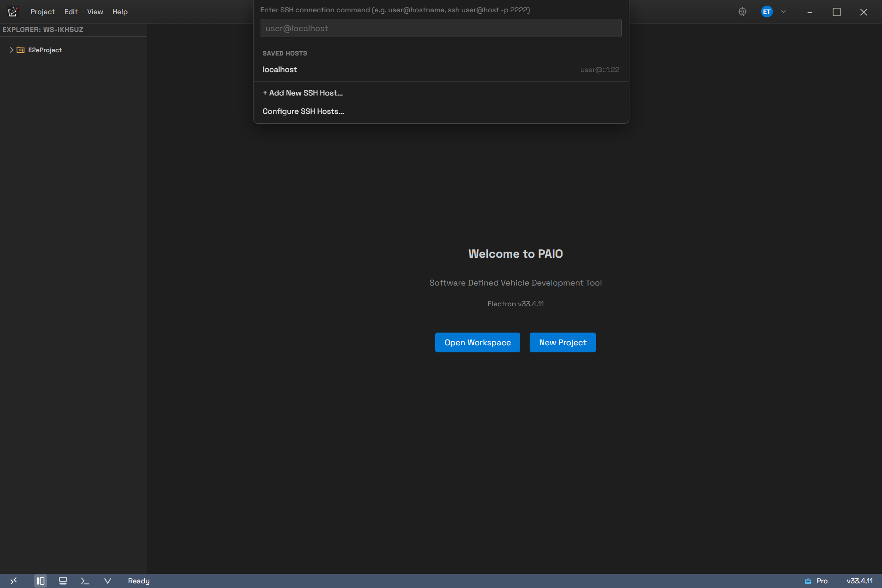Expand the E2eProject tree node
This screenshot has height=588, width=882.
pos(11,50)
